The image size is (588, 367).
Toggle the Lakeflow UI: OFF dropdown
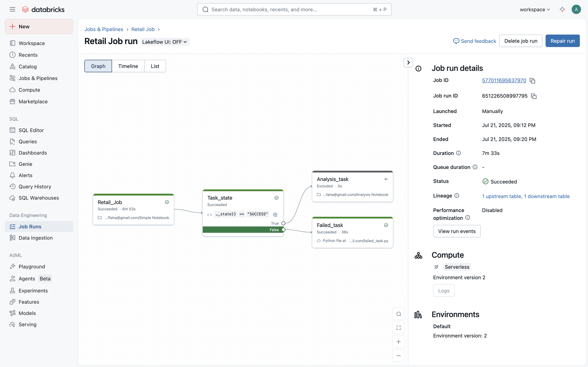[165, 42]
